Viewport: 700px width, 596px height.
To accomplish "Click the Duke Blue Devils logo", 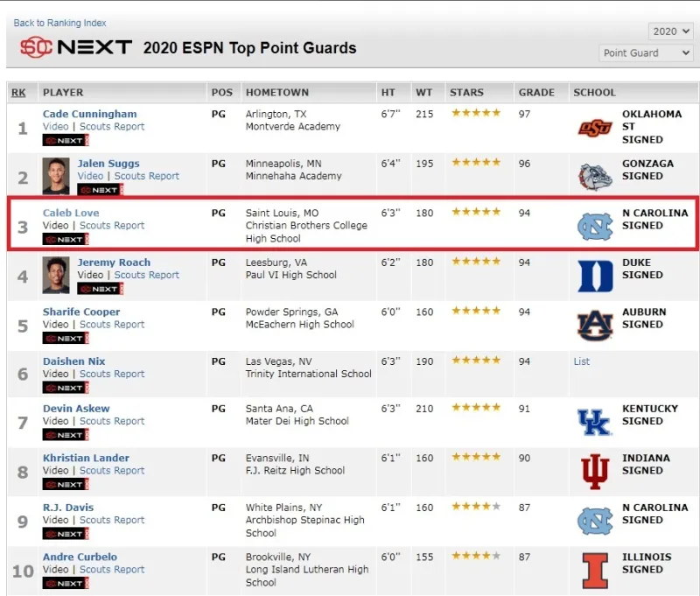I will tap(595, 276).
